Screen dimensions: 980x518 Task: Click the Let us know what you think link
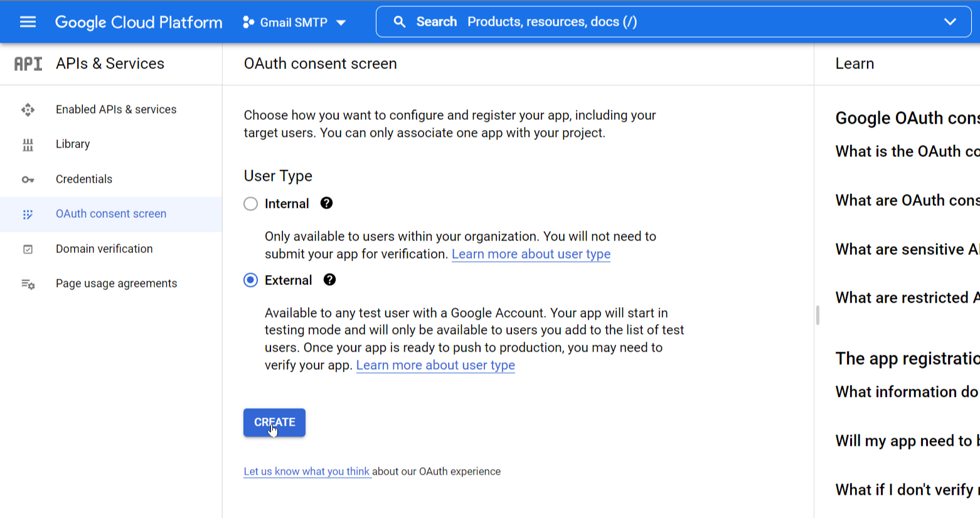[x=307, y=471]
